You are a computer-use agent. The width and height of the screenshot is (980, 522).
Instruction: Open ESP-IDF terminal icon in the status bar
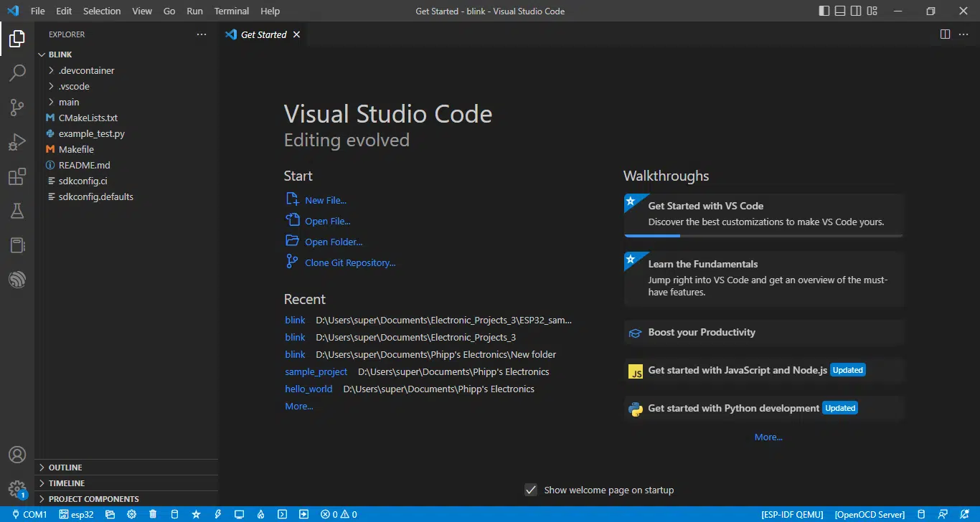(x=283, y=514)
